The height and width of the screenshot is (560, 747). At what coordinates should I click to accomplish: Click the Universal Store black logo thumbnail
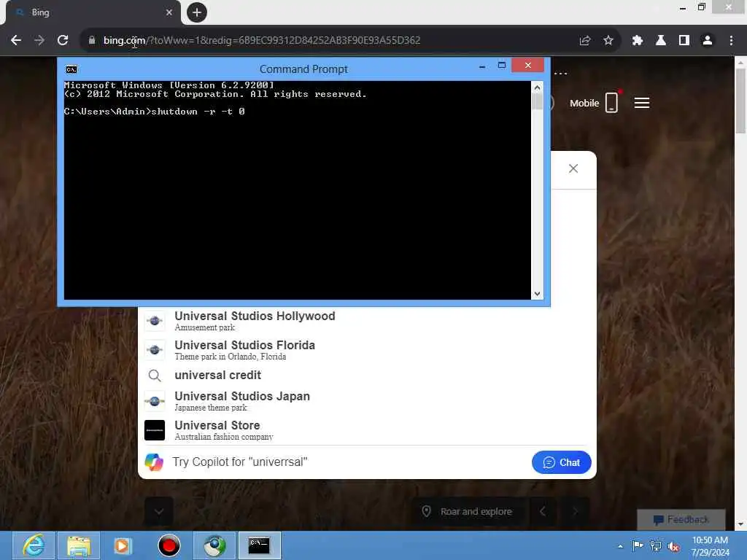point(155,430)
